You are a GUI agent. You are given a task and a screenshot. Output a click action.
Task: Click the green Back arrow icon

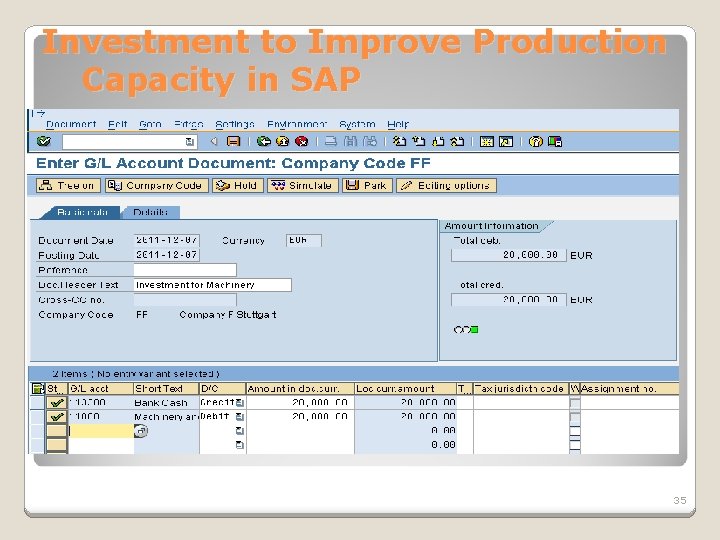[x=264, y=141]
